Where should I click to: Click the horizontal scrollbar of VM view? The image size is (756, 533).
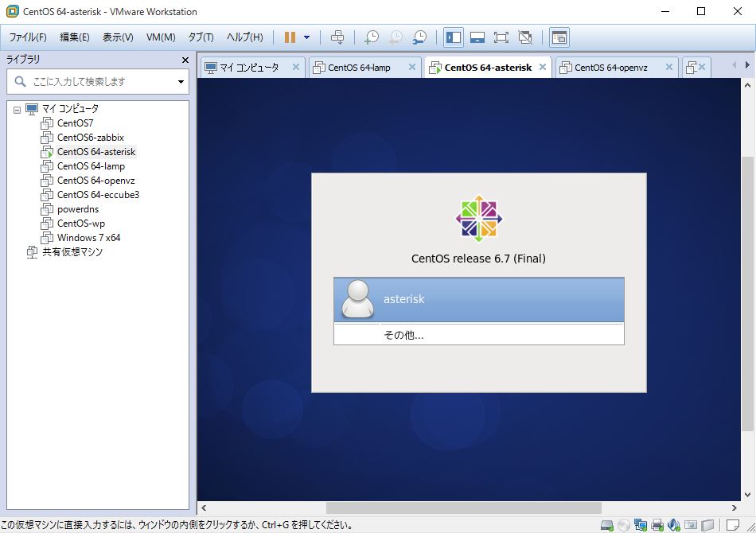point(463,508)
